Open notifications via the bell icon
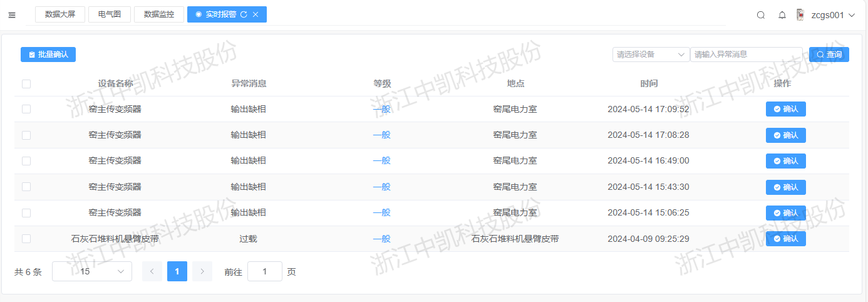 coord(782,15)
